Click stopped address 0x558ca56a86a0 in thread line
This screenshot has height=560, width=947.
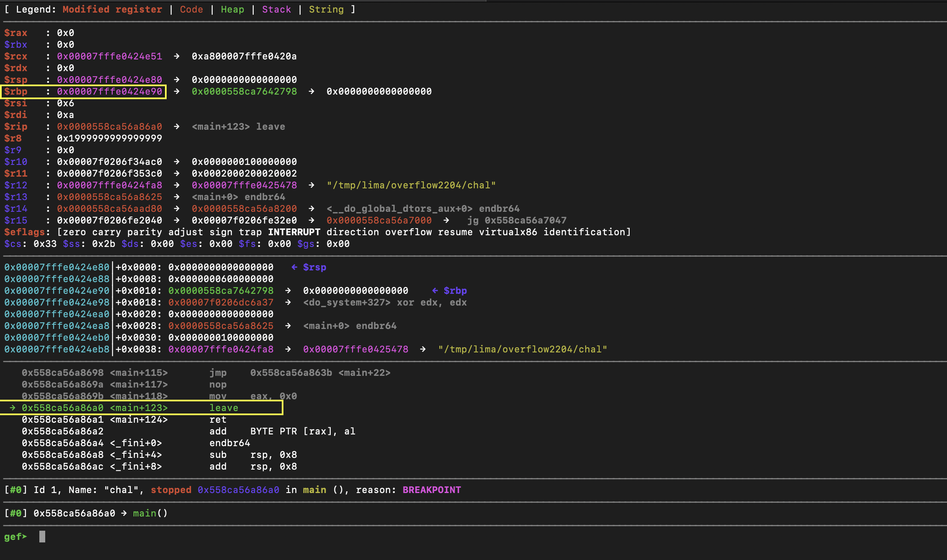click(239, 490)
